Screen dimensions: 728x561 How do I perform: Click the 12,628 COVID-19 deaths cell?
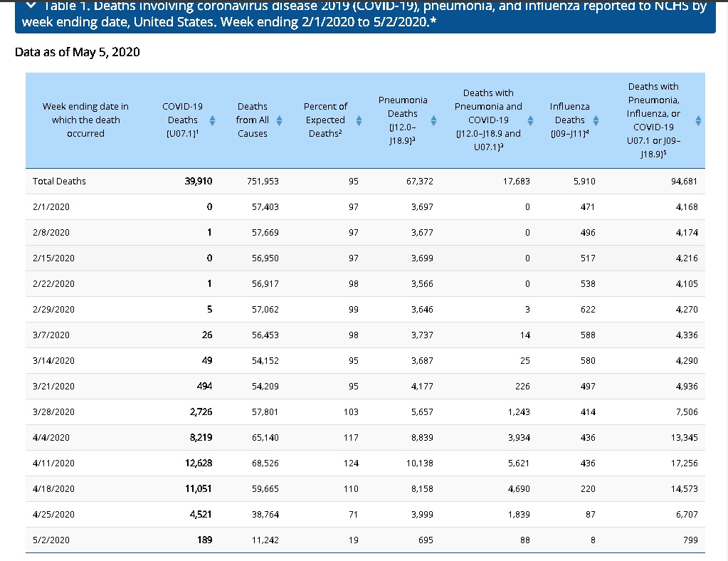199,463
